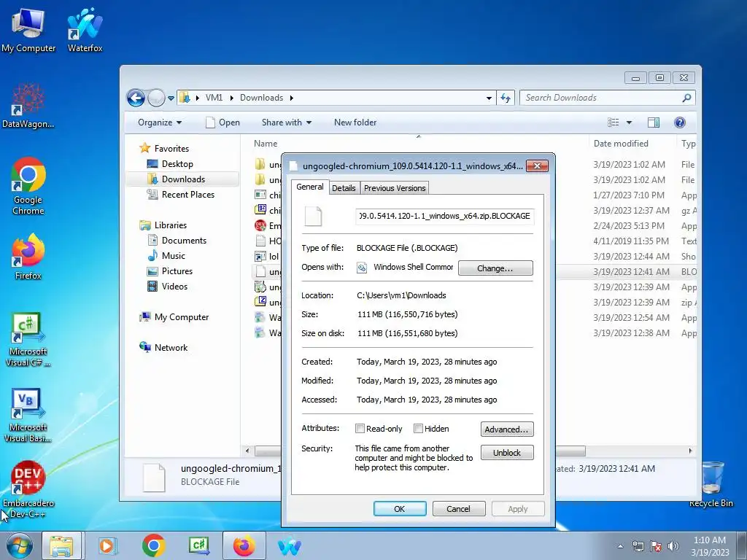The width and height of the screenshot is (747, 560).
Task: Open Windows Media Player taskbar icon
Action: pyautogui.click(x=107, y=546)
